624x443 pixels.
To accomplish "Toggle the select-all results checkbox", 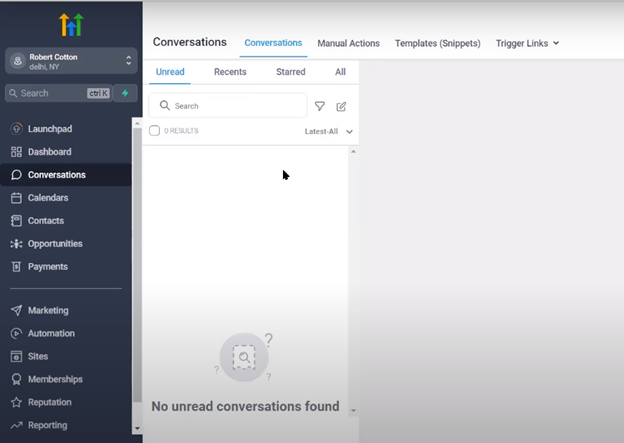I will pos(154,131).
